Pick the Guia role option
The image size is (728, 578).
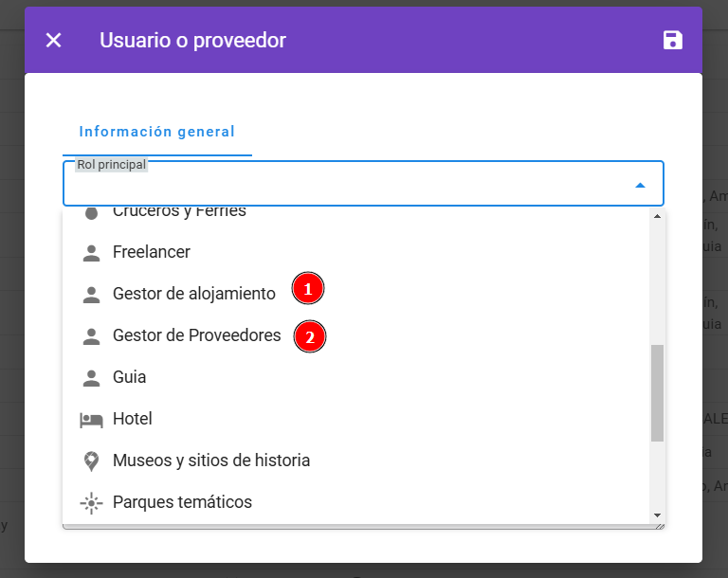(x=356, y=377)
